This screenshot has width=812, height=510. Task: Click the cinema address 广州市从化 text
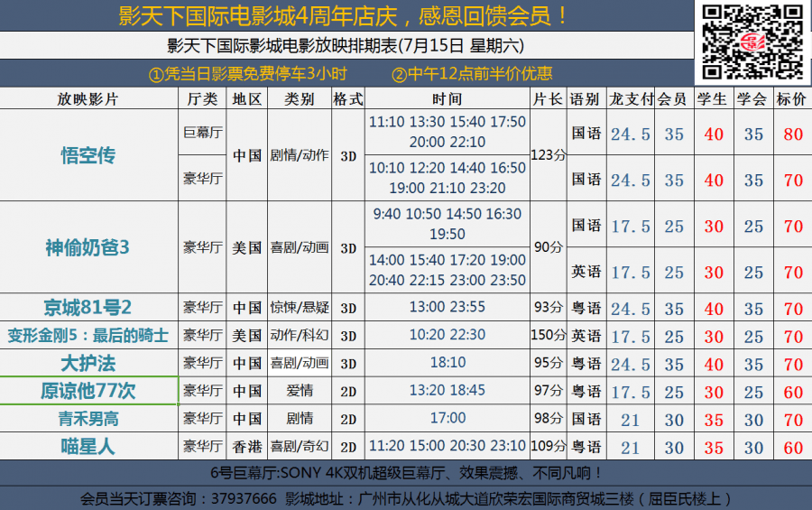click(x=544, y=499)
